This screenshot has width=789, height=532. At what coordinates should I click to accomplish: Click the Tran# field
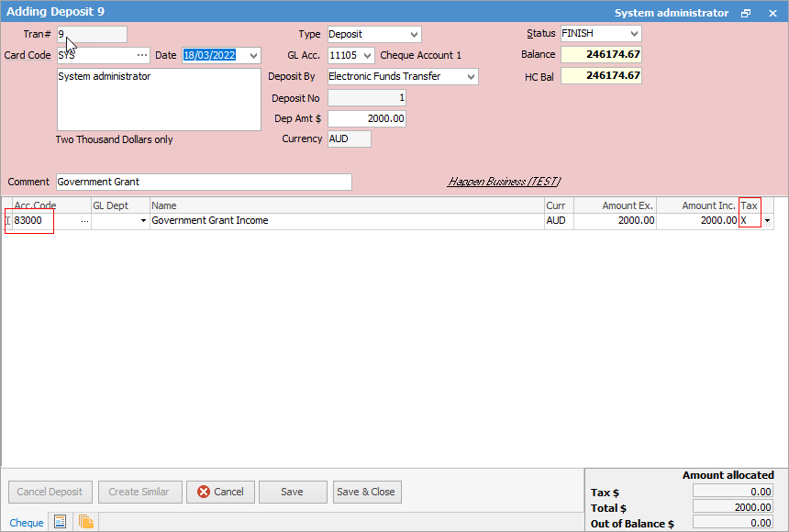tap(92, 34)
